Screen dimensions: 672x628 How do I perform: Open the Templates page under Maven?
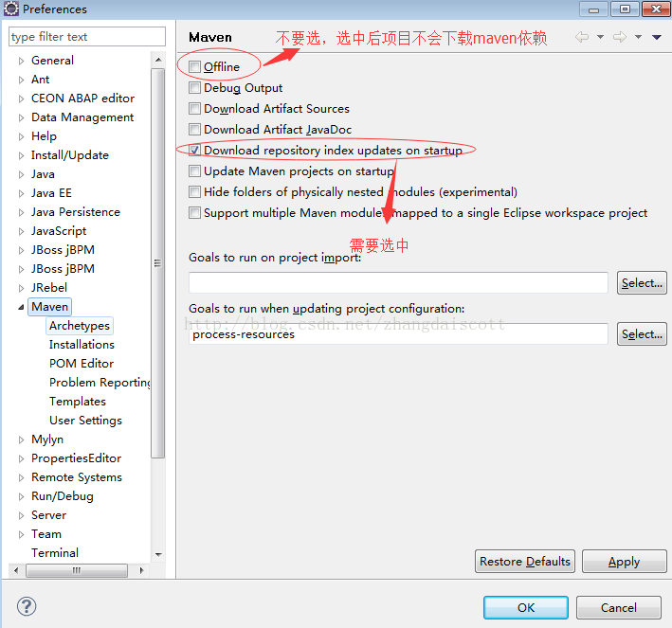point(78,402)
